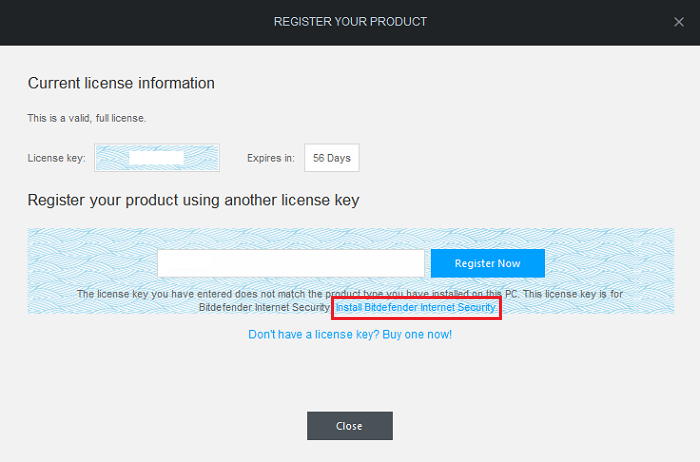The width and height of the screenshot is (700, 462).
Task: Click the new license key input field
Action: click(291, 263)
